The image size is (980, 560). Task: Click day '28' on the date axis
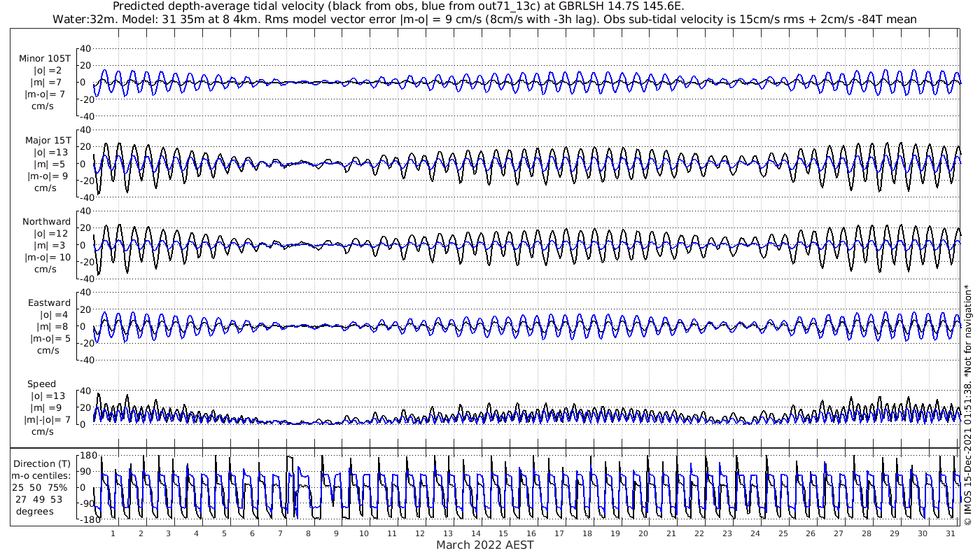[867, 533]
